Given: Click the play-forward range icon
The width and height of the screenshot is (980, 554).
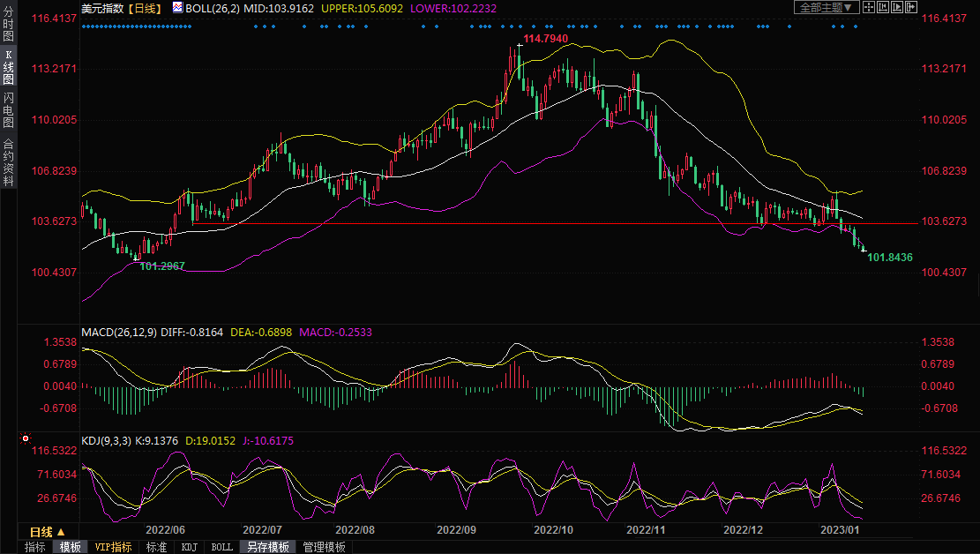Looking at the screenshot, I should pos(898,7).
